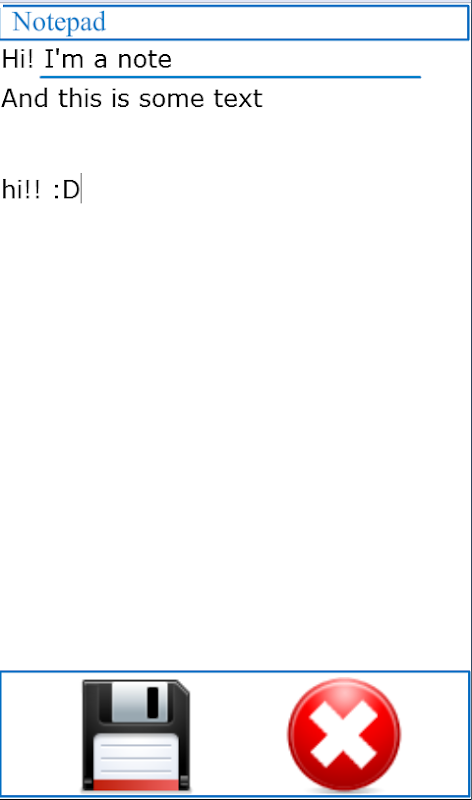Click the "hi!!" text in the last line

[x=21, y=189]
